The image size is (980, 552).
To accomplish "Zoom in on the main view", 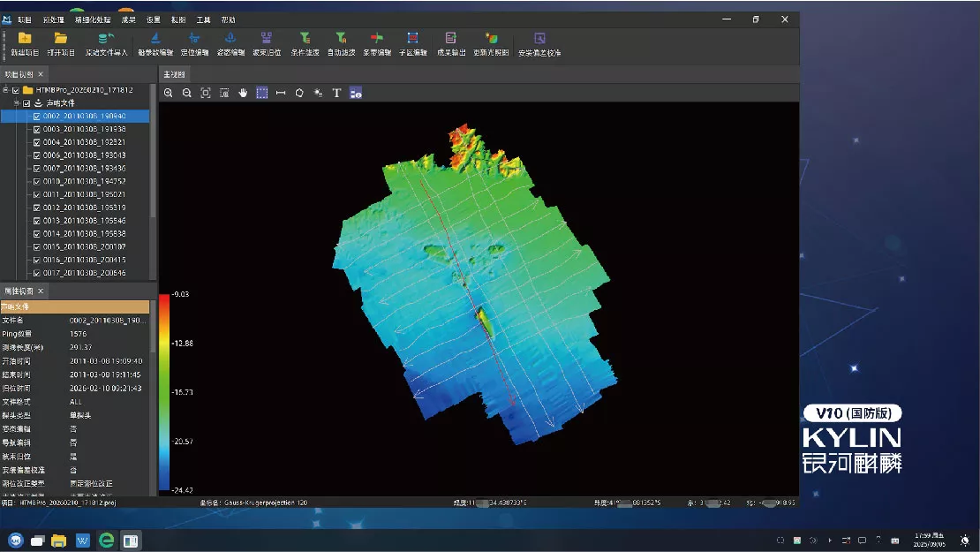I will pos(168,93).
